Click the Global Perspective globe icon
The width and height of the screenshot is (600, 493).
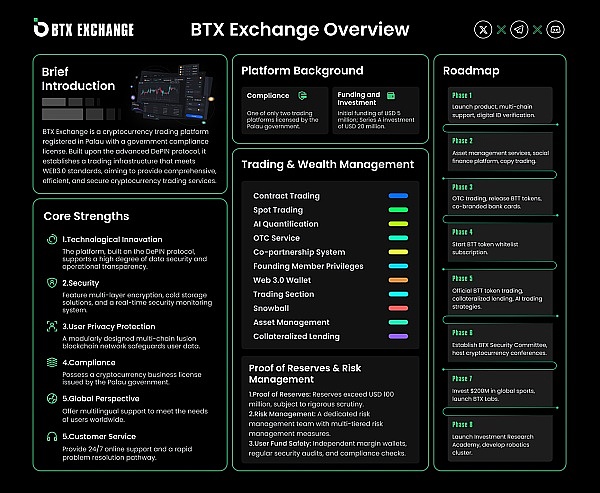[52, 398]
